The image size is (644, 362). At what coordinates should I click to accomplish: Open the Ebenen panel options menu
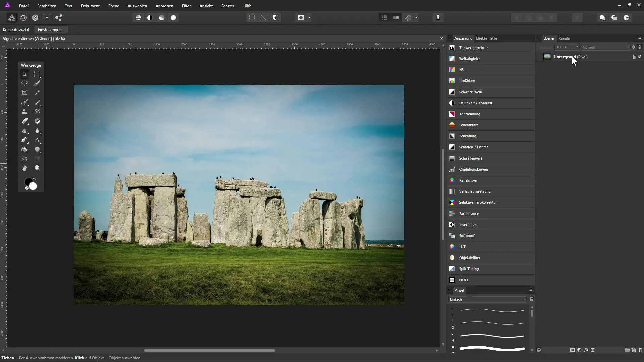pyautogui.click(x=640, y=38)
